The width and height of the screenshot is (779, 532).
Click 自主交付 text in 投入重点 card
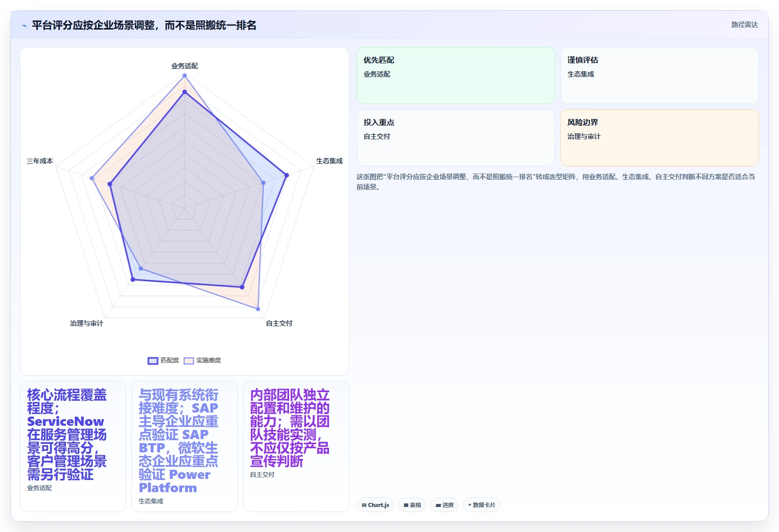(377, 136)
